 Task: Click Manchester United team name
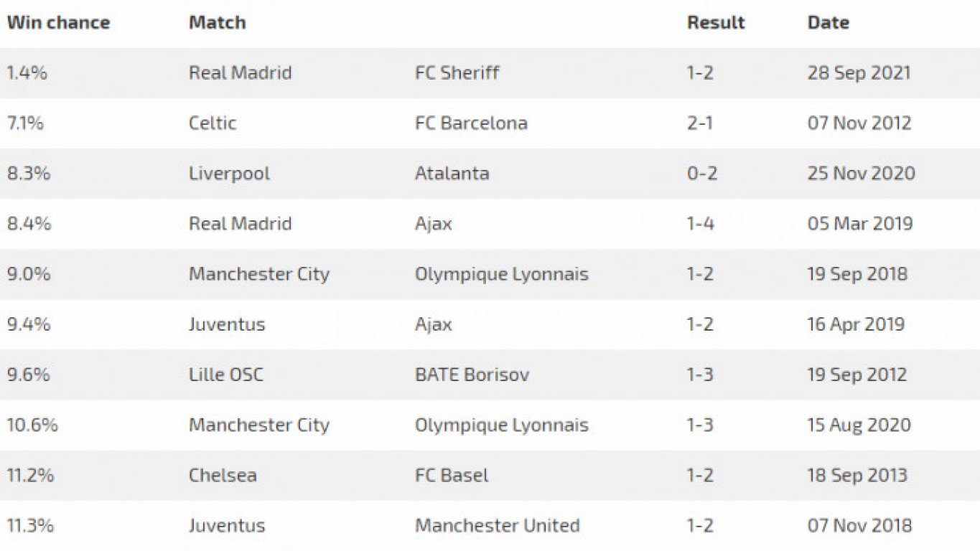[x=497, y=525]
